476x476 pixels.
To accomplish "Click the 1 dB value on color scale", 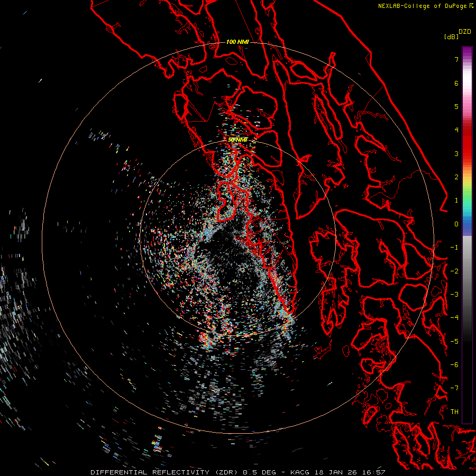I will (x=456, y=200).
